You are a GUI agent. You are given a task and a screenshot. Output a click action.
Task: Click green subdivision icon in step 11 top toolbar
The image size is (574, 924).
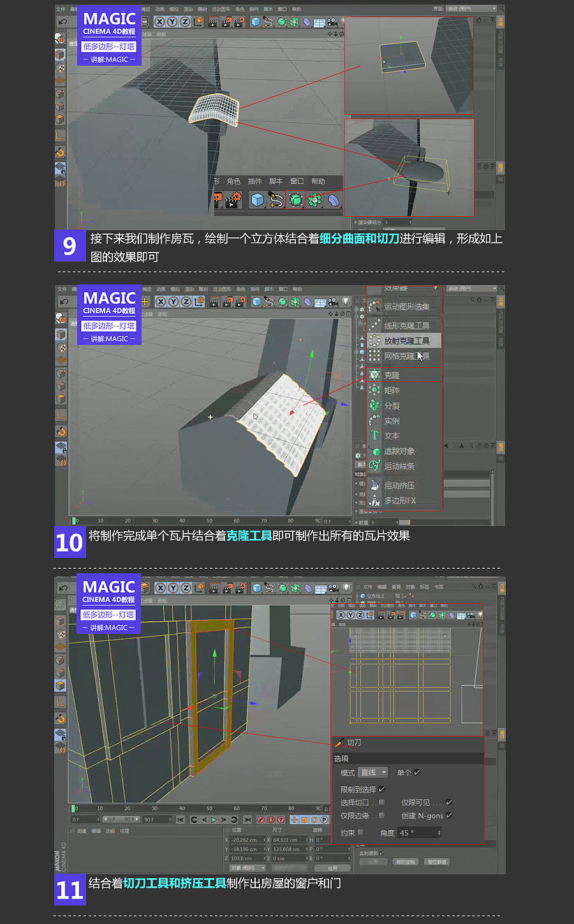(282, 588)
